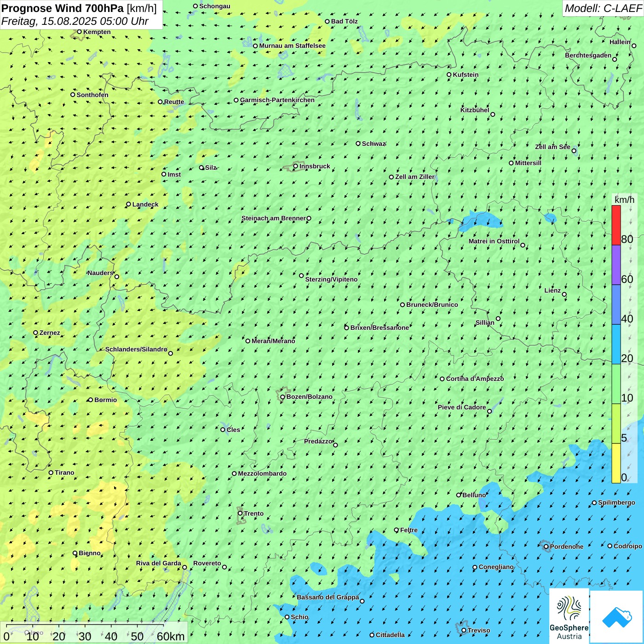644x644 pixels.
Task: Click the "Berchtesgaden" place label
Action: tap(588, 55)
